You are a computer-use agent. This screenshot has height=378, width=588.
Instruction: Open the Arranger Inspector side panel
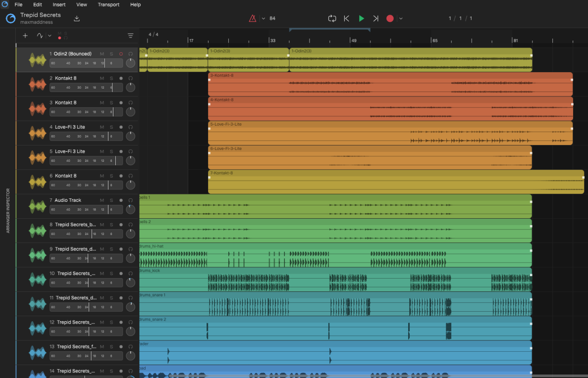8,211
